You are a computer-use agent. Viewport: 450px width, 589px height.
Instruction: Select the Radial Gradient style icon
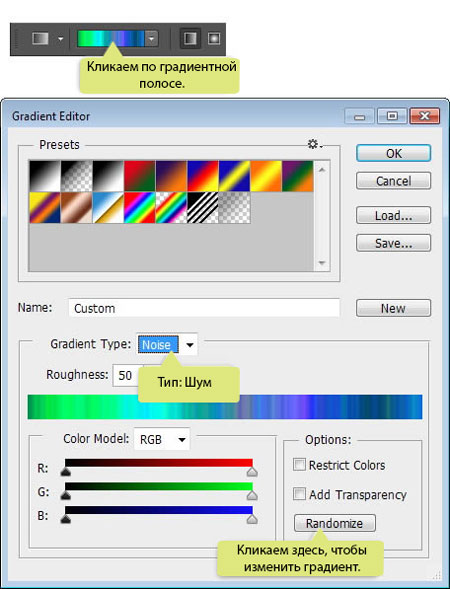[x=214, y=39]
